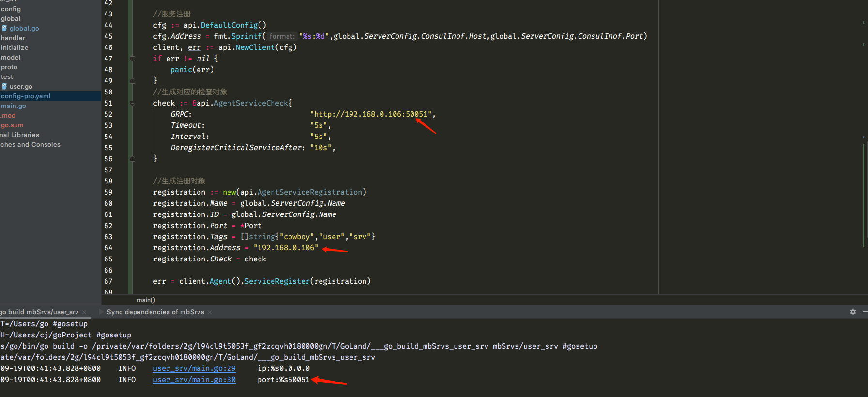The image size is (868, 397).
Task: Place cursor in the GRPC address string
Action: (371, 114)
